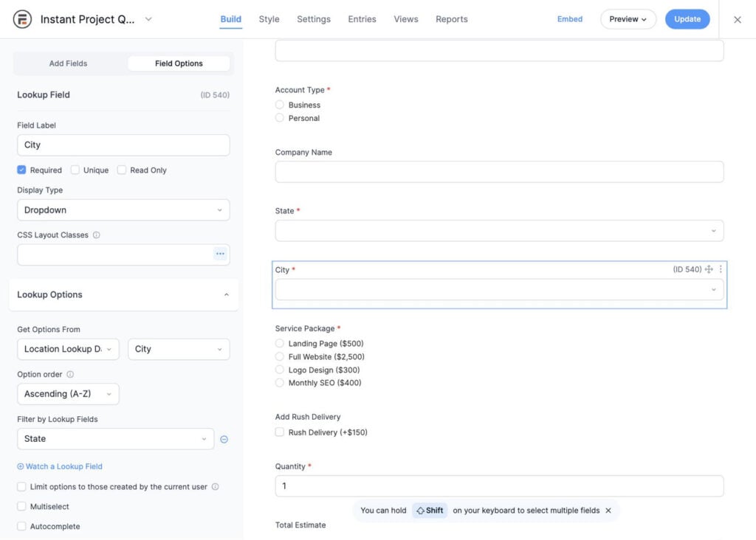Open the City field three-dot menu
Screen dimensions: 756x540
tap(721, 269)
